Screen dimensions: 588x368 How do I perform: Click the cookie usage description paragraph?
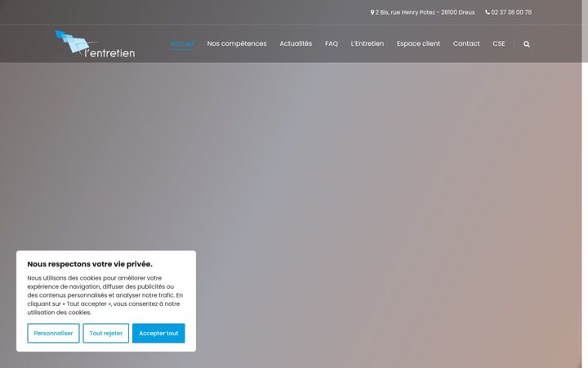pyautogui.click(x=105, y=295)
